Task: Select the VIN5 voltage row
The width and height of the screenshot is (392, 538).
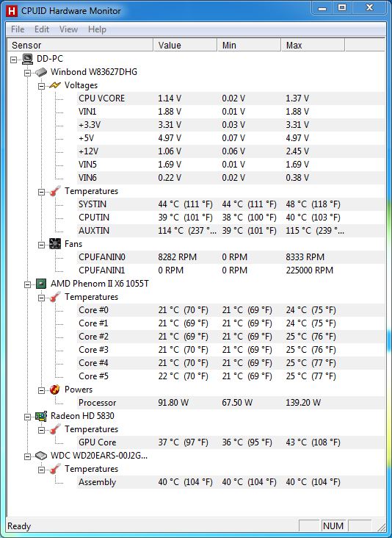Action: click(231, 165)
